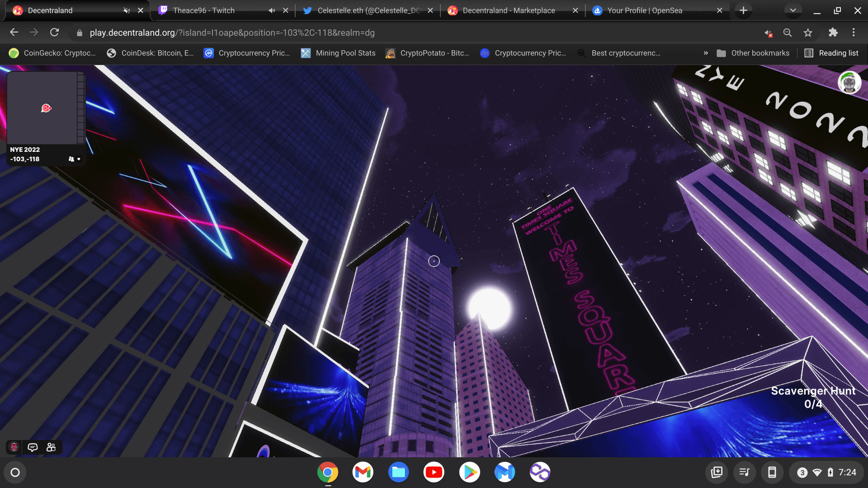Open the browser extensions puzzle icon
The height and width of the screenshot is (488, 868).
coord(833,33)
